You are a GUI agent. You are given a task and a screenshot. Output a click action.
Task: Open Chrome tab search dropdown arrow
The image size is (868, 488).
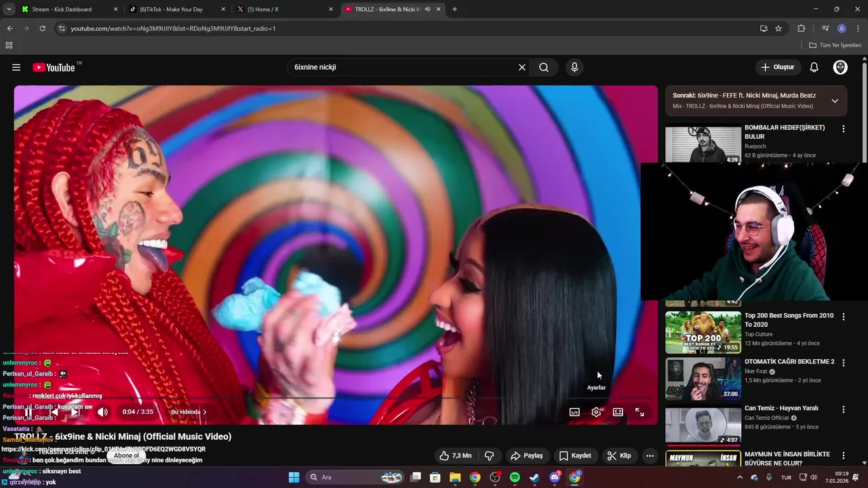(x=9, y=9)
